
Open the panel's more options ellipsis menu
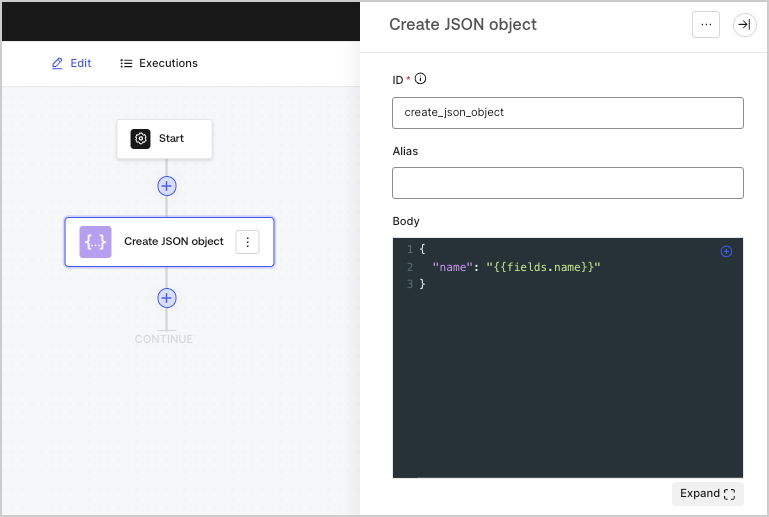coord(706,25)
